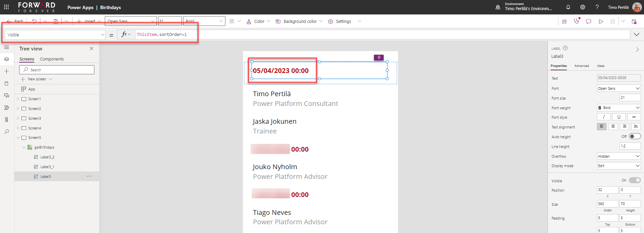Open the Share app icon
Image resolution: width=644 pixels, height=233 pixels.
coord(564,22)
